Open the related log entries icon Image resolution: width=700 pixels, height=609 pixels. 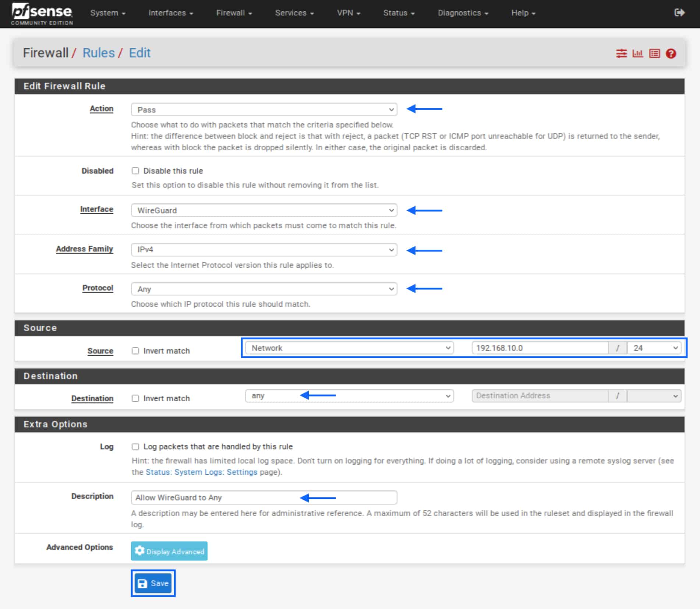coord(654,54)
